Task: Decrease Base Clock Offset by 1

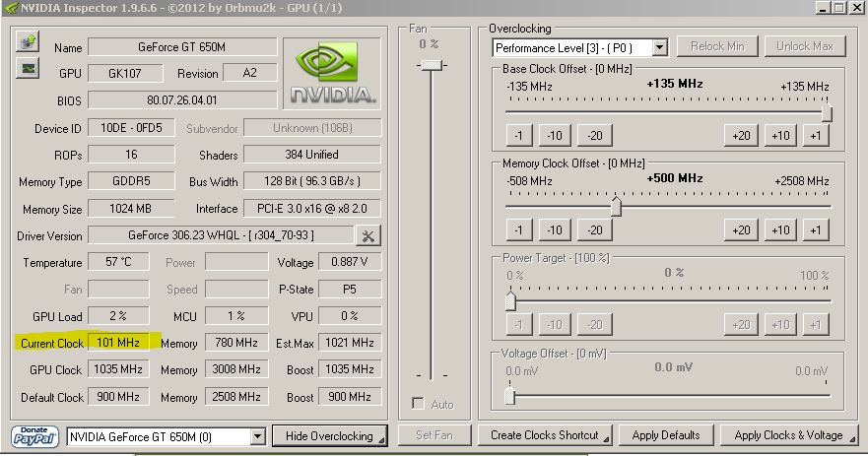Action: click(x=518, y=136)
